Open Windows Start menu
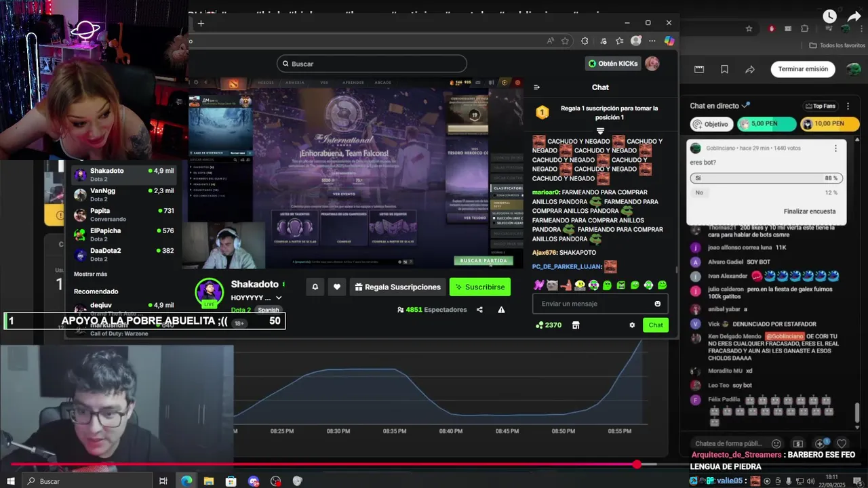868x488 pixels. (x=10, y=481)
